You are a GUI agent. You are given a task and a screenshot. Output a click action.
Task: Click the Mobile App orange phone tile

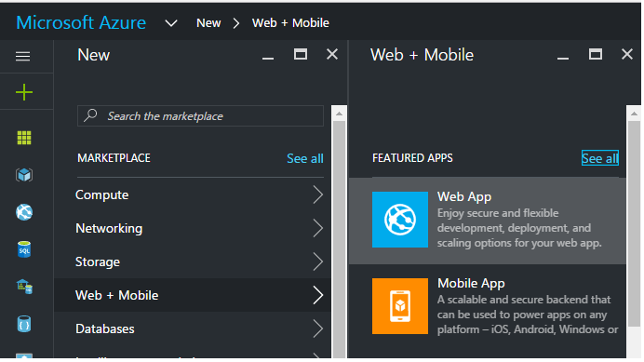tap(399, 306)
